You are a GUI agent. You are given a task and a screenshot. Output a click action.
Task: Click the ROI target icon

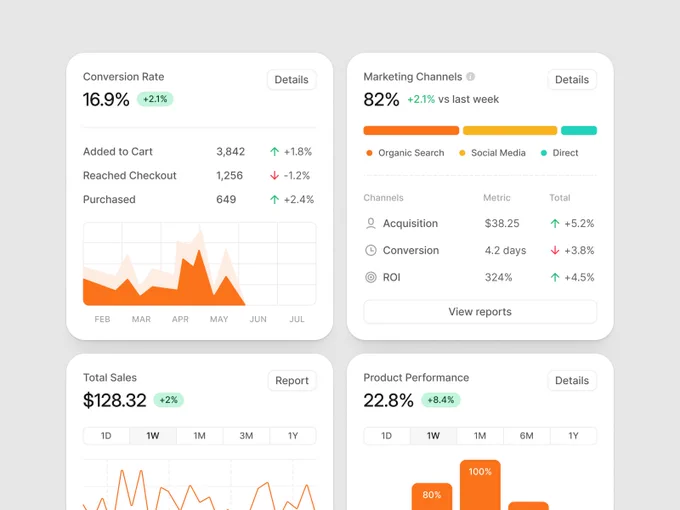click(371, 277)
